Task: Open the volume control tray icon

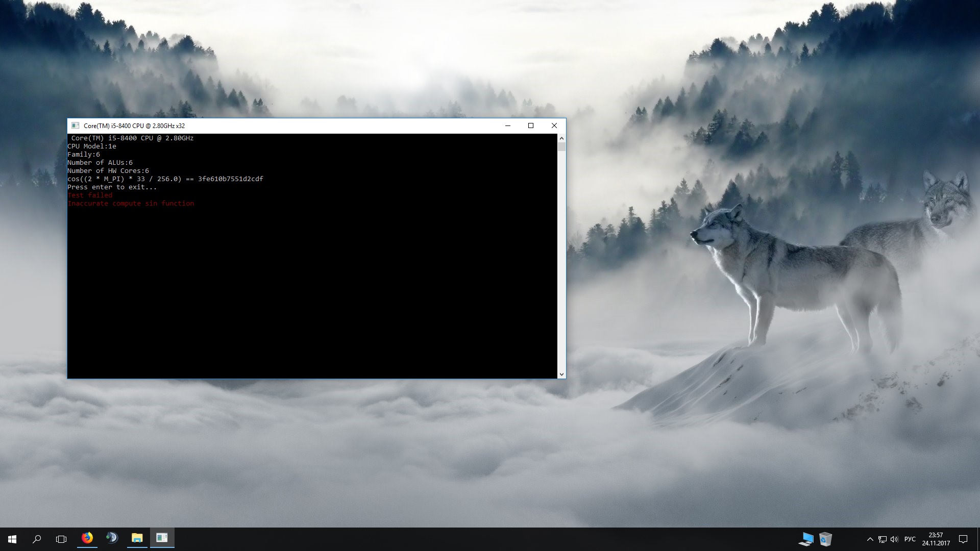Action: tap(894, 539)
